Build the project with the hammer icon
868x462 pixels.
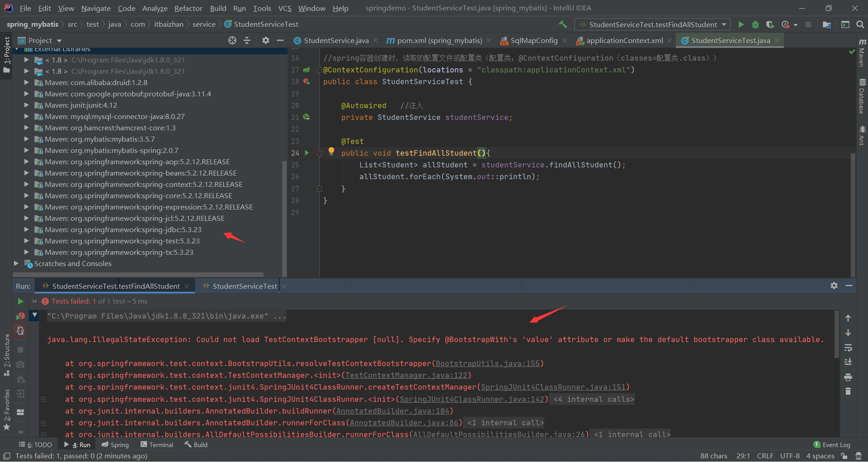(x=563, y=24)
